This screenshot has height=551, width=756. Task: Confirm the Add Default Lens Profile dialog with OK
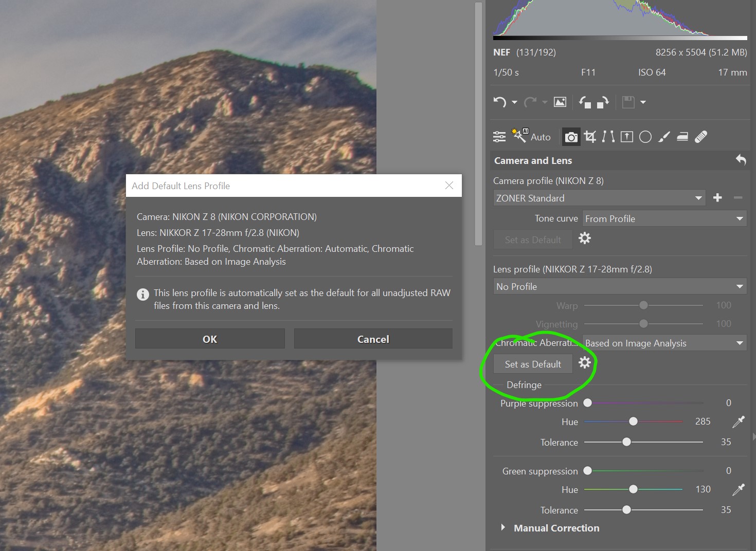[209, 339]
